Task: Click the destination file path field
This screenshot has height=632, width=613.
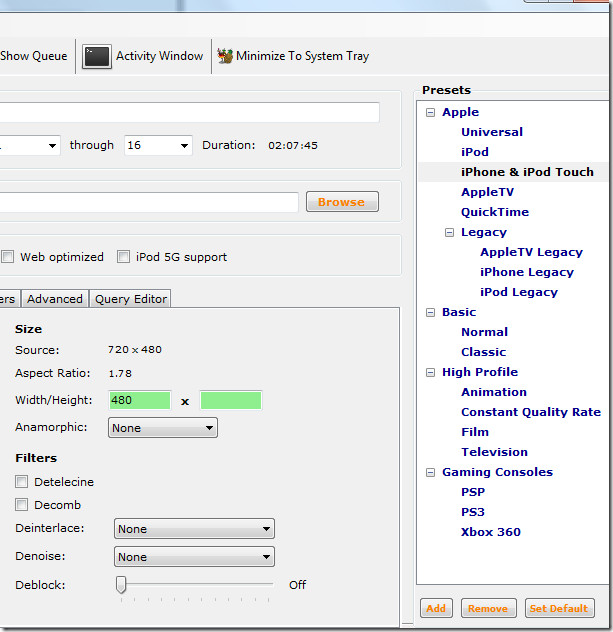Action: [x=149, y=202]
